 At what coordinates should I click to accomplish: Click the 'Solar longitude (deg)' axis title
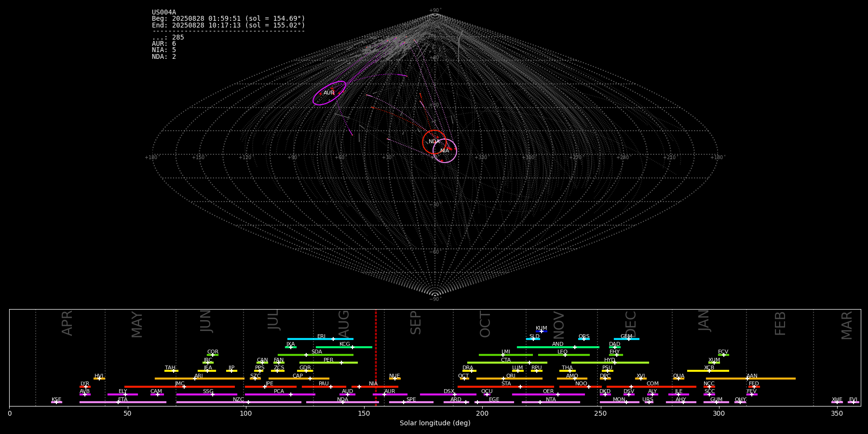point(435,423)
